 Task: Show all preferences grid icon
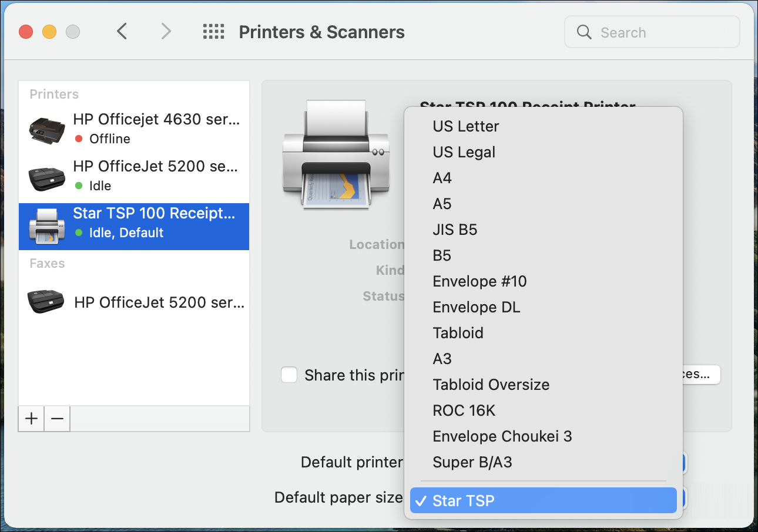[x=214, y=32]
